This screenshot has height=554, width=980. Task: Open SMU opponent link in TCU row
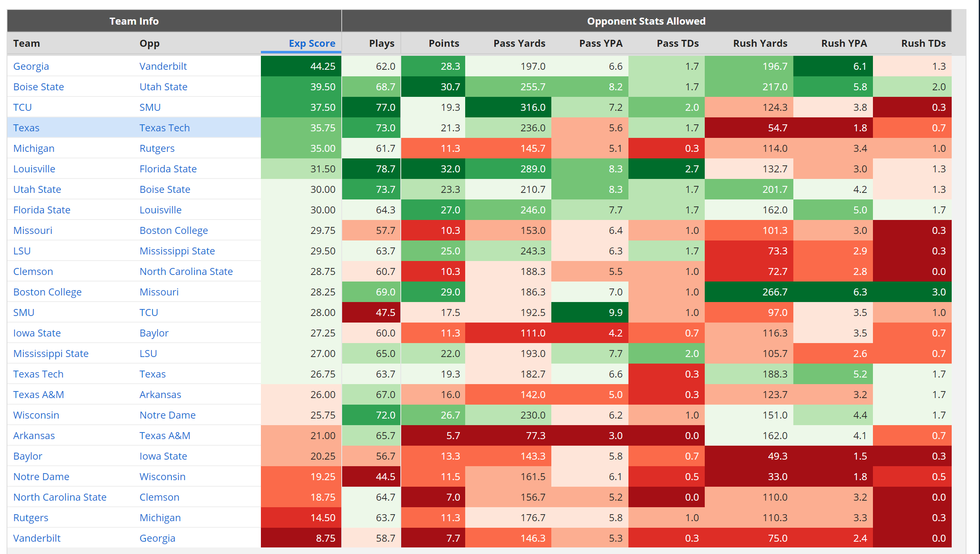click(150, 107)
